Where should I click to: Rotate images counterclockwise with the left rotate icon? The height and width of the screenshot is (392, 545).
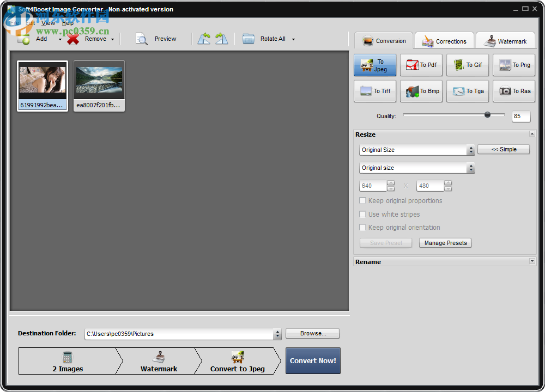point(204,39)
